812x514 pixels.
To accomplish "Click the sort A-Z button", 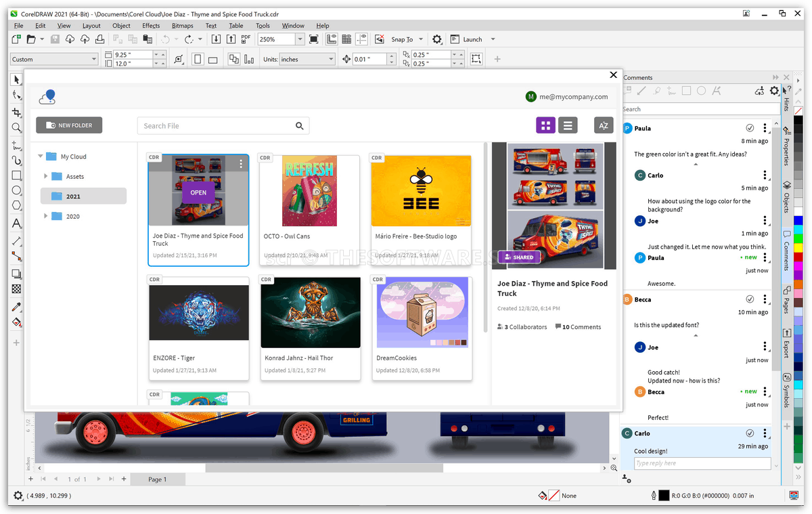I will 604,125.
